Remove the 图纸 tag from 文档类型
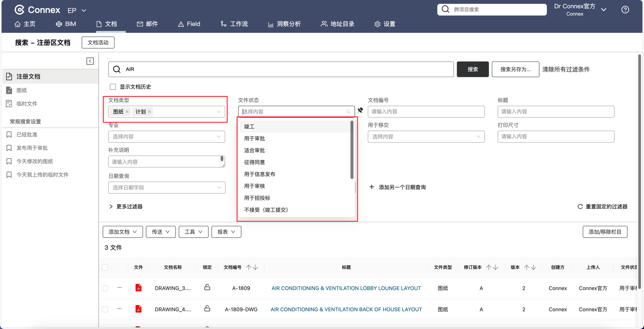 pyautogui.click(x=127, y=112)
